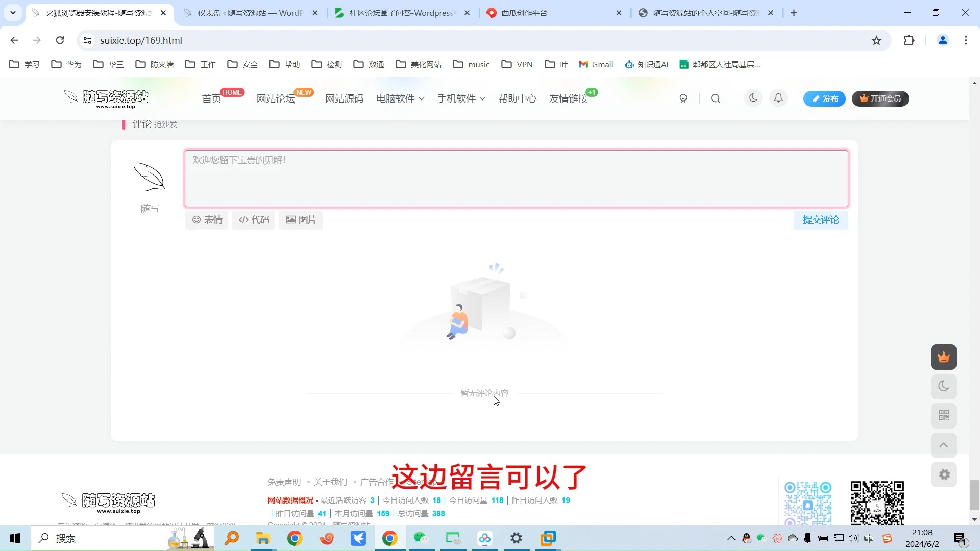Open the tab search dropdown arrow

(13, 13)
